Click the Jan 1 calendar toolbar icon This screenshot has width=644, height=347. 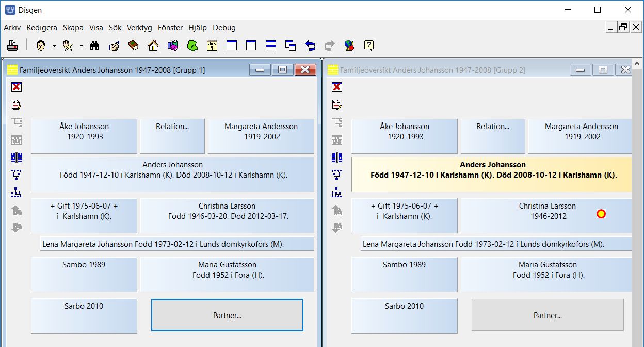[212, 45]
